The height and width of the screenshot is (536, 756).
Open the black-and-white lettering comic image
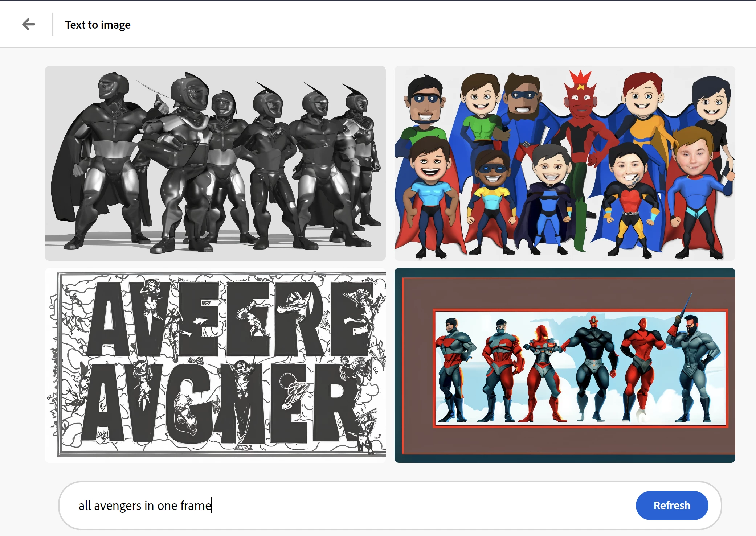215,365
